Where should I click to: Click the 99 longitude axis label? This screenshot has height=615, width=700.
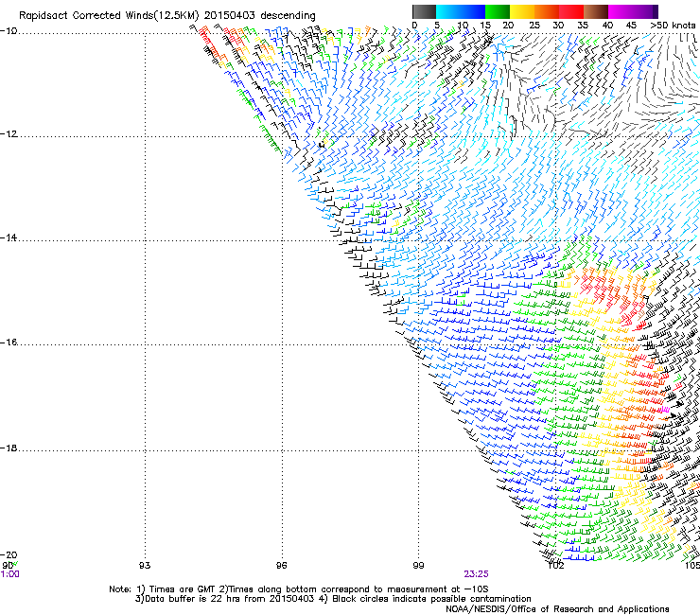(x=418, y=566)
